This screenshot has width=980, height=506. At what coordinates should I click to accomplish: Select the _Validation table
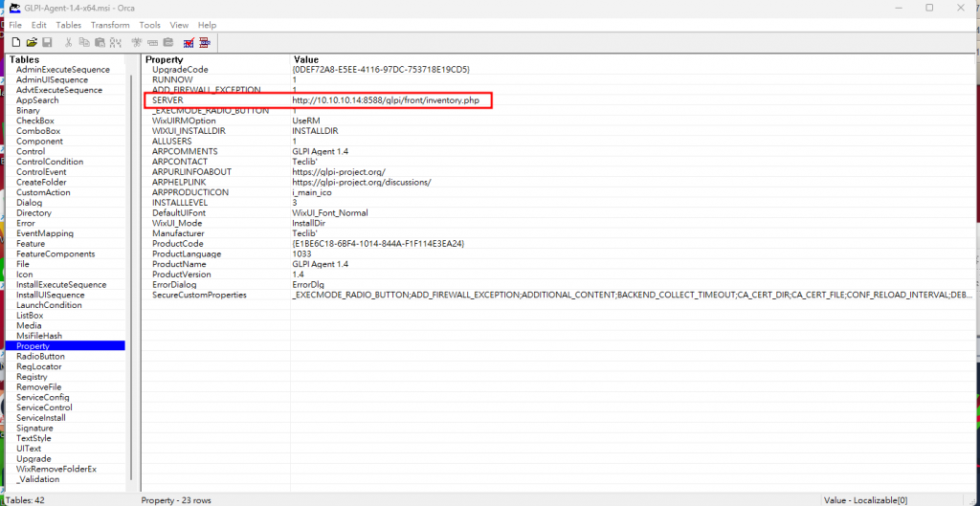(37, 479)
